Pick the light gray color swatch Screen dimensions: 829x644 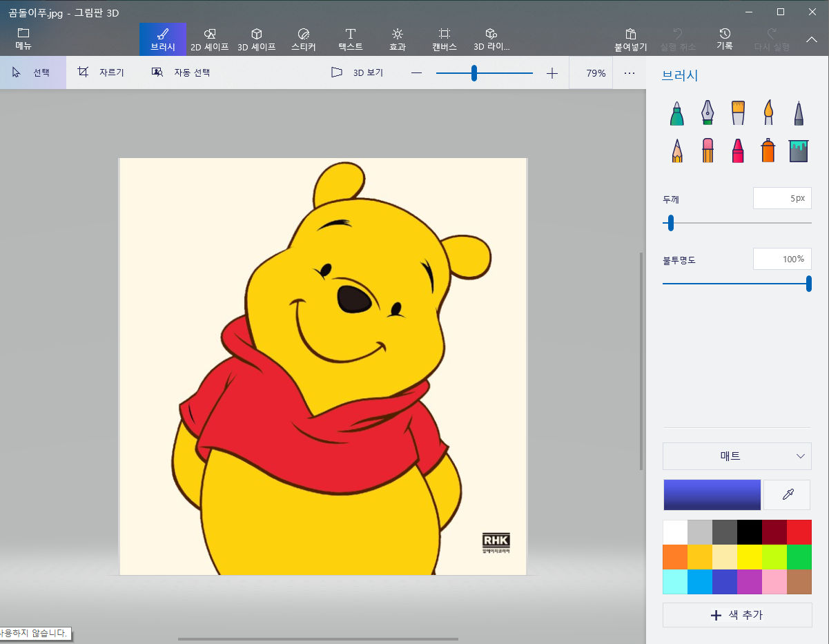[x=700, y=533]
